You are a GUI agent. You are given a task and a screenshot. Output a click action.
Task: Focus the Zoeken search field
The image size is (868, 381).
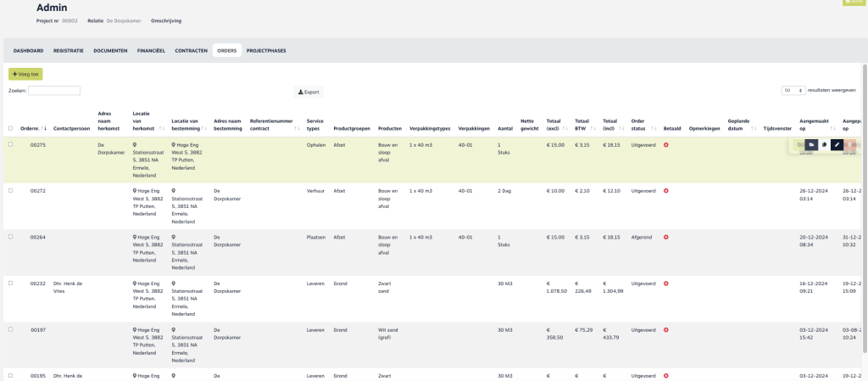pyautogui.click(x=54, y=90)
